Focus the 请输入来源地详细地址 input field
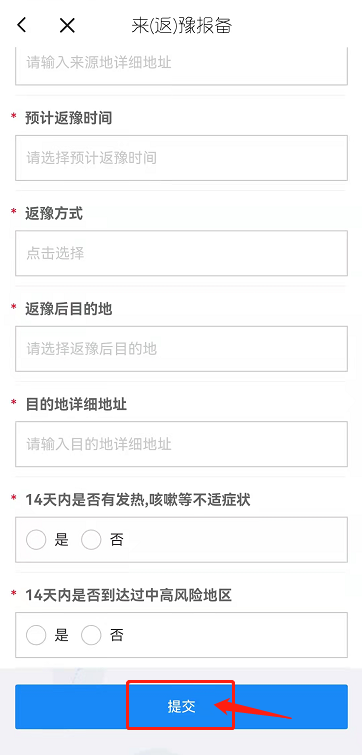Viewport: 362px width, 755px height. point(181,66)
